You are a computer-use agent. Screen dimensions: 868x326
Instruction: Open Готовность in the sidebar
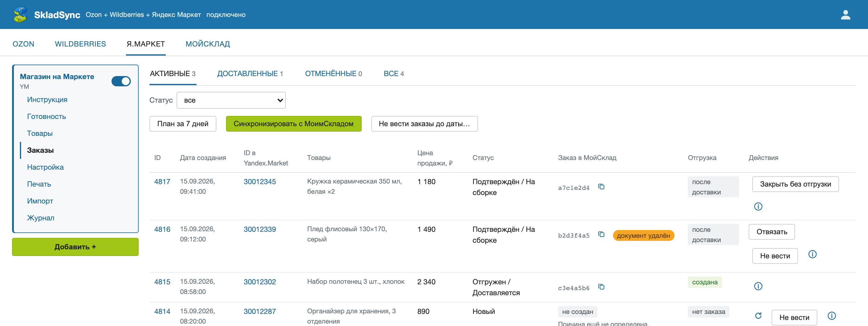[x=46, y=117]
